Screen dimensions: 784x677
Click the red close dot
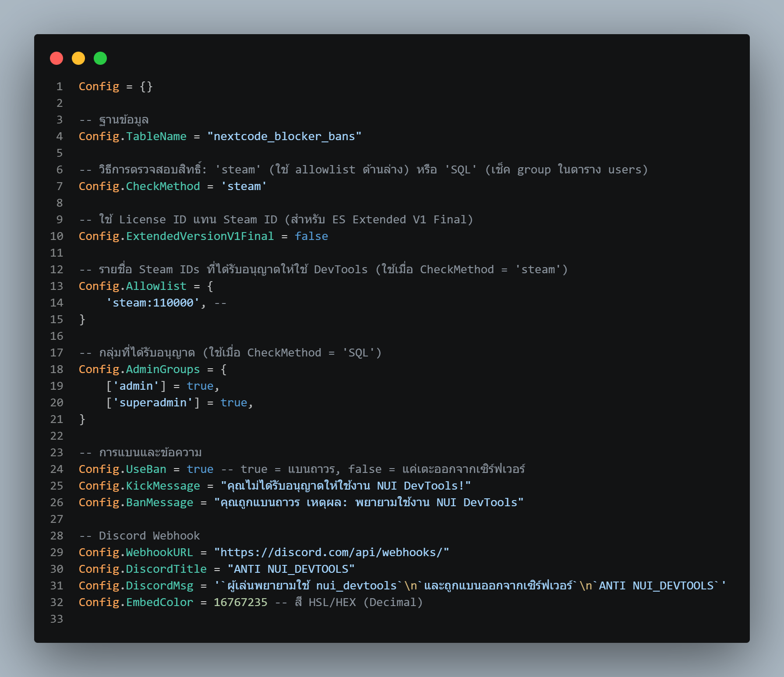coord(57,58)
